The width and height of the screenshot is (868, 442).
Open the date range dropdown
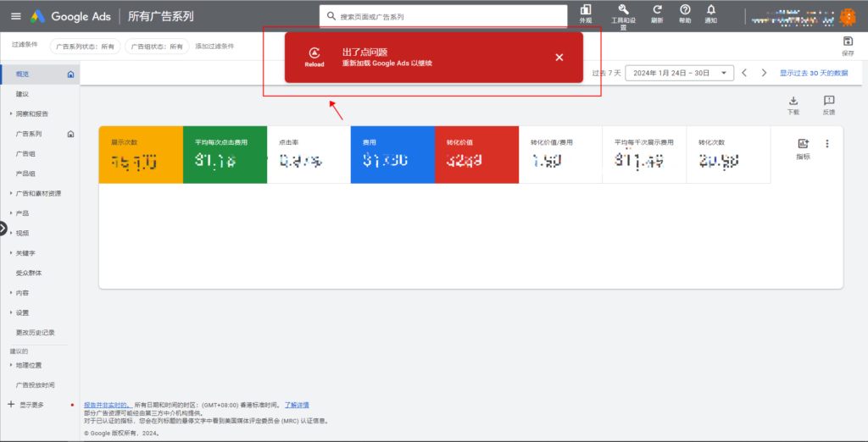pyautogui.click(x=679, y=73)
